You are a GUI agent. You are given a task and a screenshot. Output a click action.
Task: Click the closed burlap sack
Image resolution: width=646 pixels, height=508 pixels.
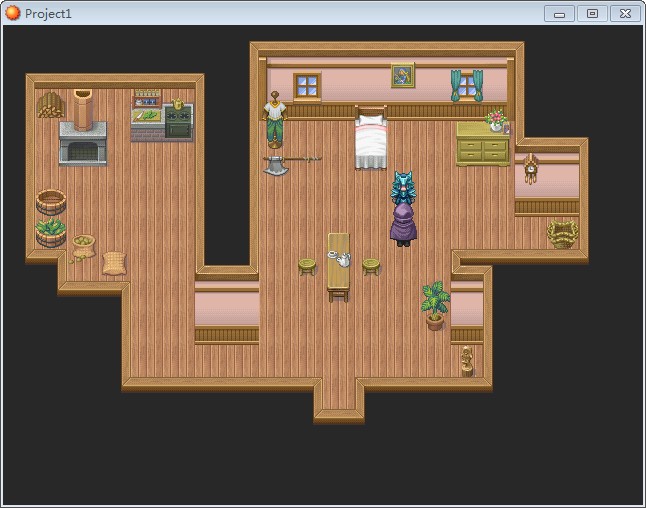click(x=114, y=262)
